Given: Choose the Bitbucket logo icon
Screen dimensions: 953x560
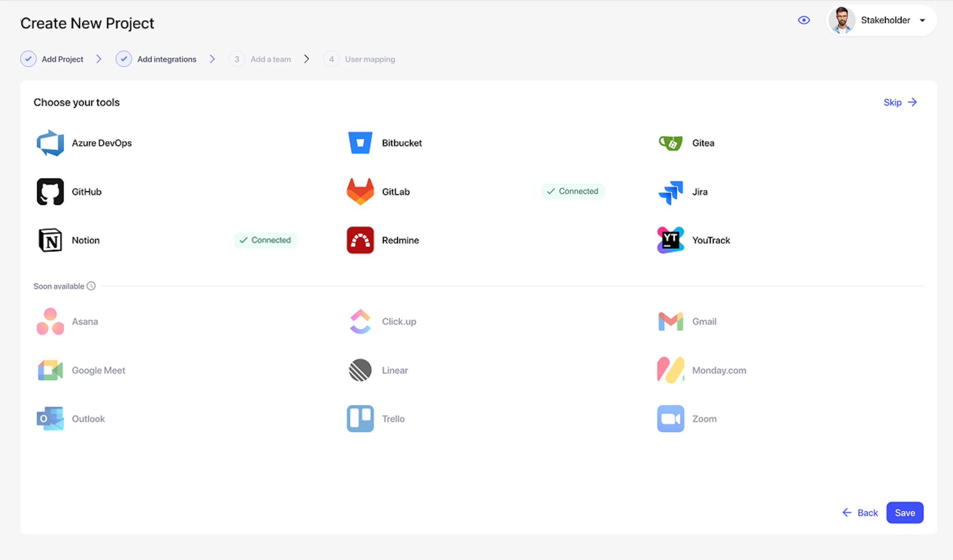Looking at the screenshot, I should click(360, 143).
